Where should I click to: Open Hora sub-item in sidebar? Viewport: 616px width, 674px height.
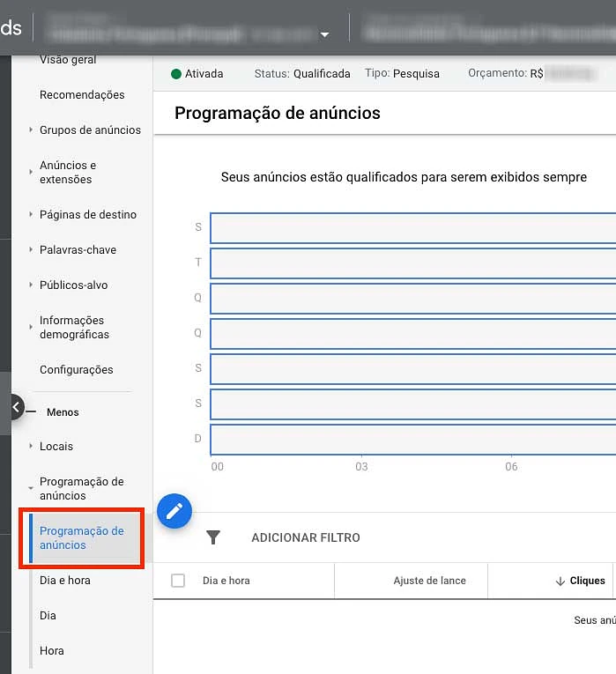(x=52, y=651)
